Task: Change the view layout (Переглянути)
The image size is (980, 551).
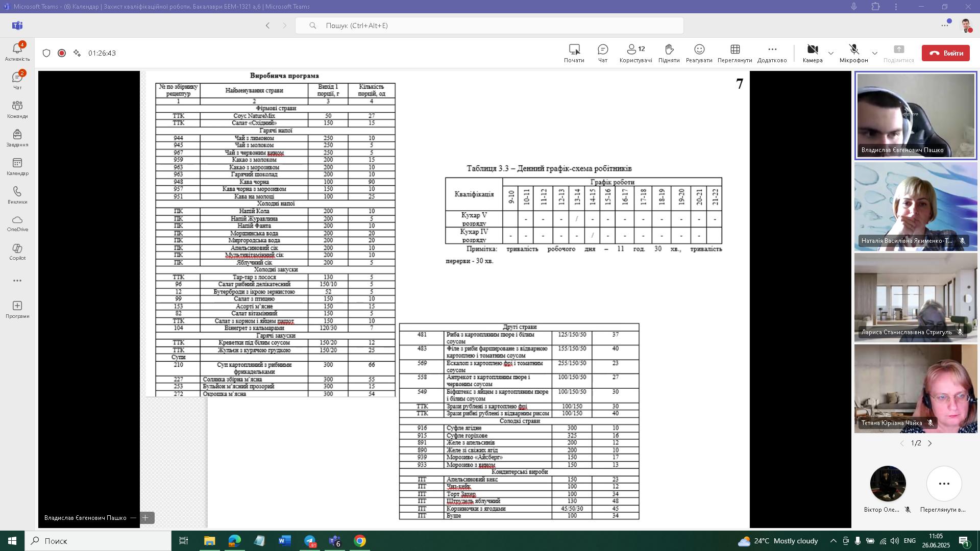Action: 734,53
